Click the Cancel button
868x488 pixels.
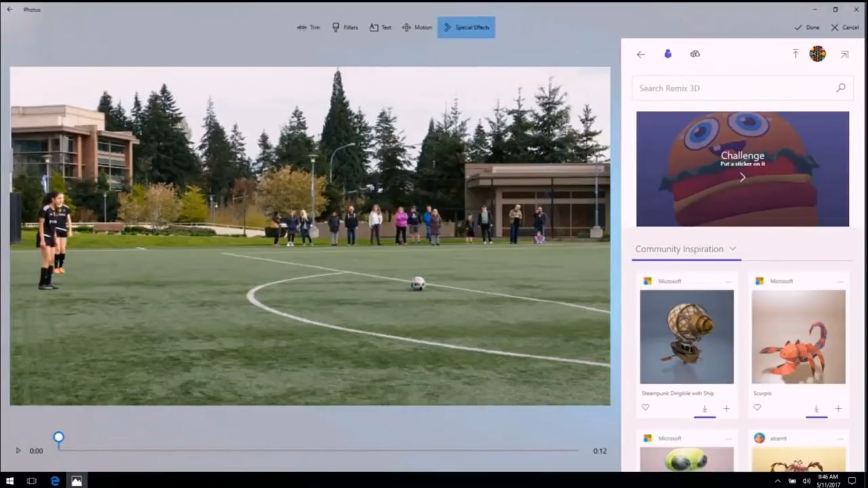(844, 27)
